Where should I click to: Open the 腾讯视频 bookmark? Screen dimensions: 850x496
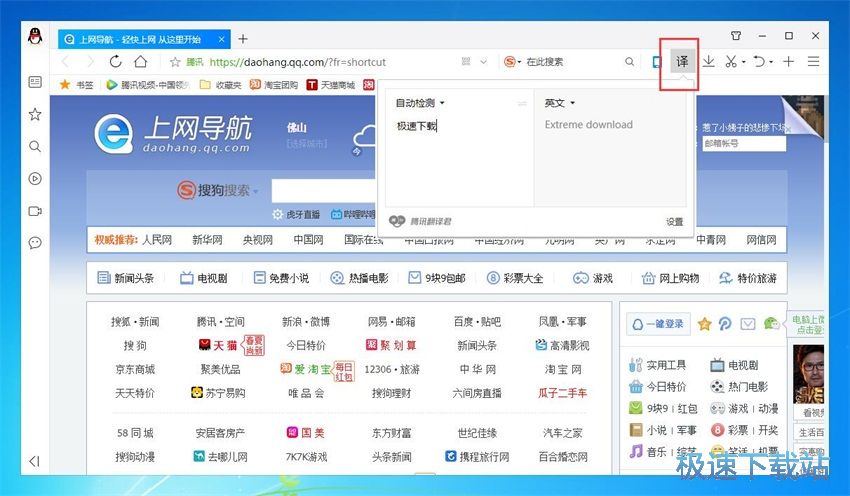click(x=147, y=85)
